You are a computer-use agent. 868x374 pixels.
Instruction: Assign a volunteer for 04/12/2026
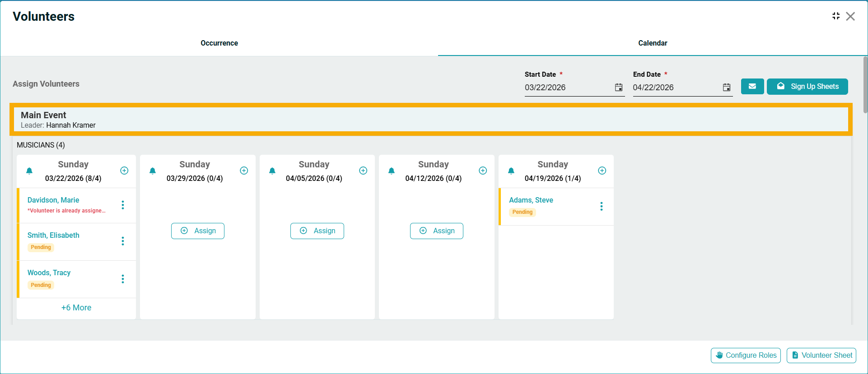(x=437, y=231)
